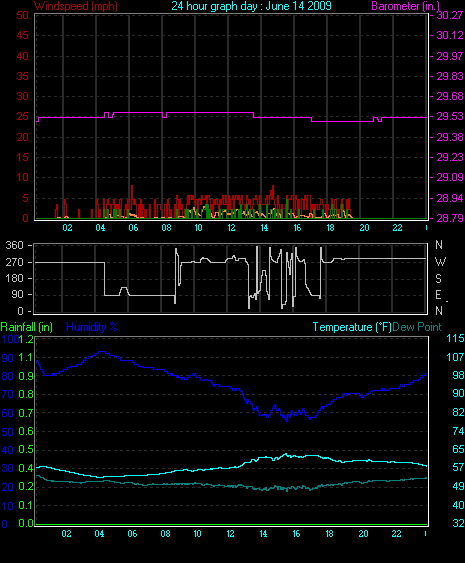Viewport: 465px width, 563px height.
Task: Click rainfall scale value 1.1 in green
Action: click(x=26, y=357)
